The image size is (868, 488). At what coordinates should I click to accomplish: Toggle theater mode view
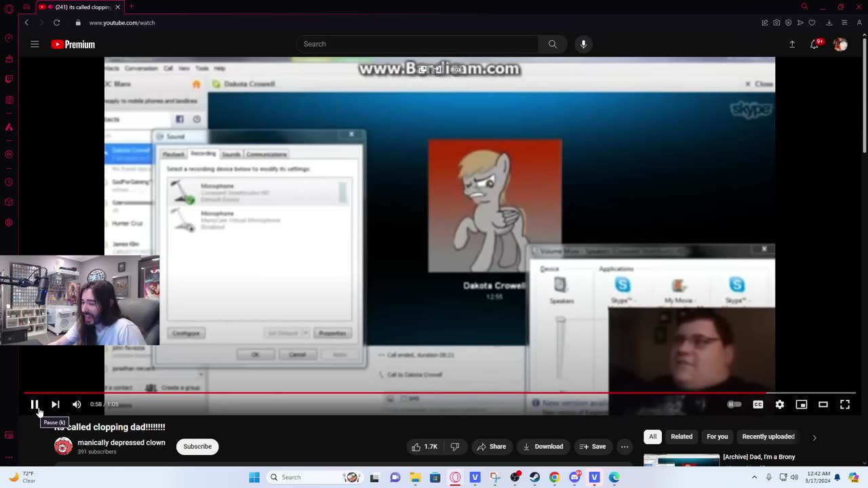point(823,405)
